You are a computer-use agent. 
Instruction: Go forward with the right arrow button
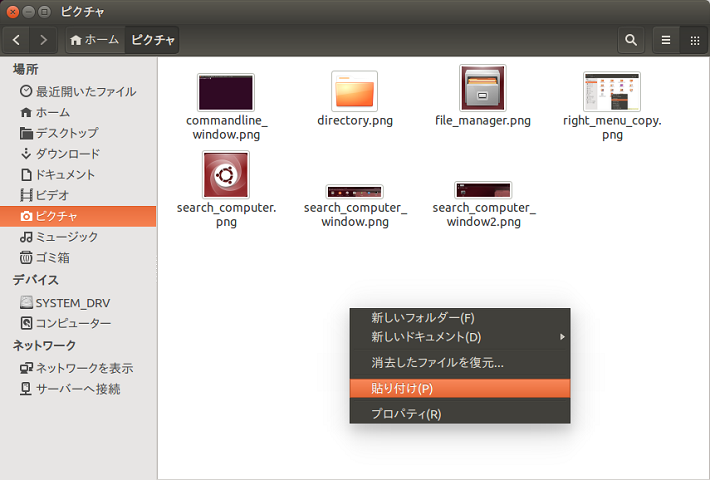click(43, 40)
